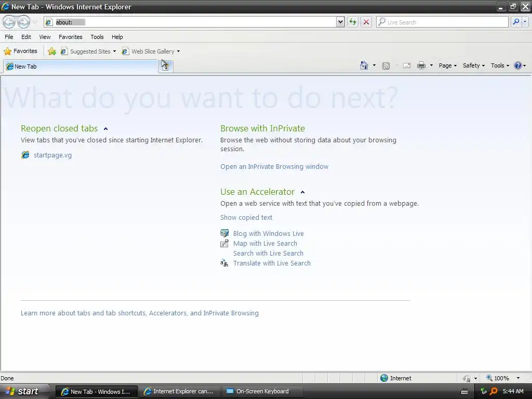Collapse the Reopen closed tabs section

105,129
